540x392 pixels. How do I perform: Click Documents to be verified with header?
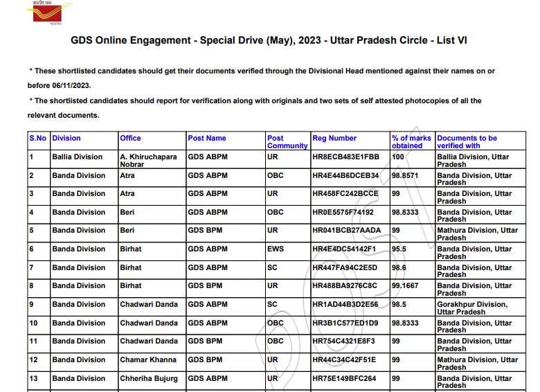point(467,142)
